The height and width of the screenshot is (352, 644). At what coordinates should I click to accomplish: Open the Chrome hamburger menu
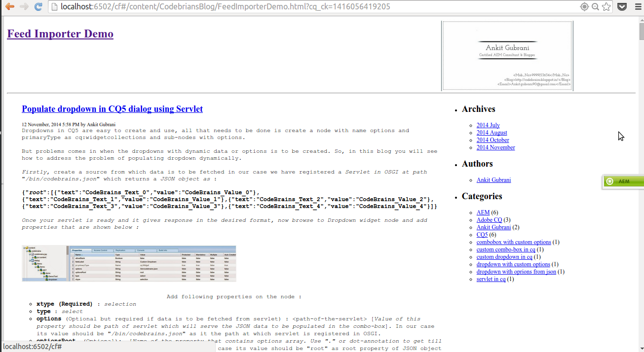click(x=637, y=6)
